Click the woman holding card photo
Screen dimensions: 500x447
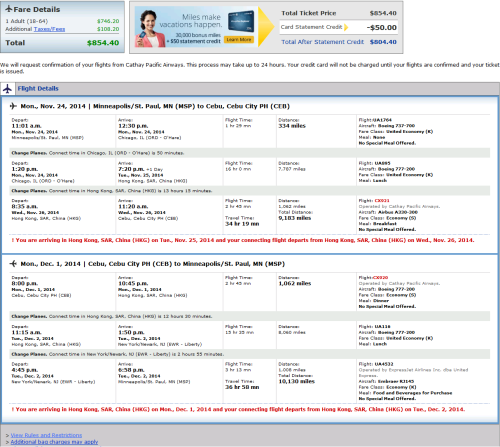point(150,28)
